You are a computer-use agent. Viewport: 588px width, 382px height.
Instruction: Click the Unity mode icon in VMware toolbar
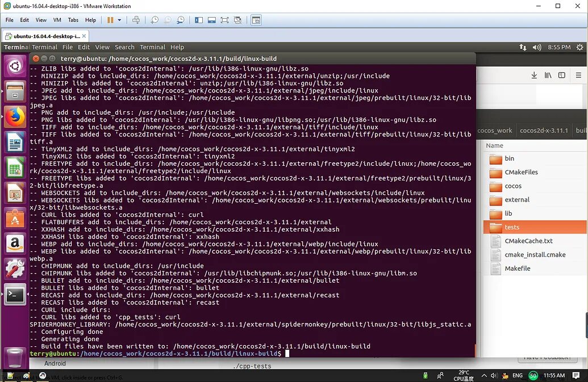(x=237, y=20)
